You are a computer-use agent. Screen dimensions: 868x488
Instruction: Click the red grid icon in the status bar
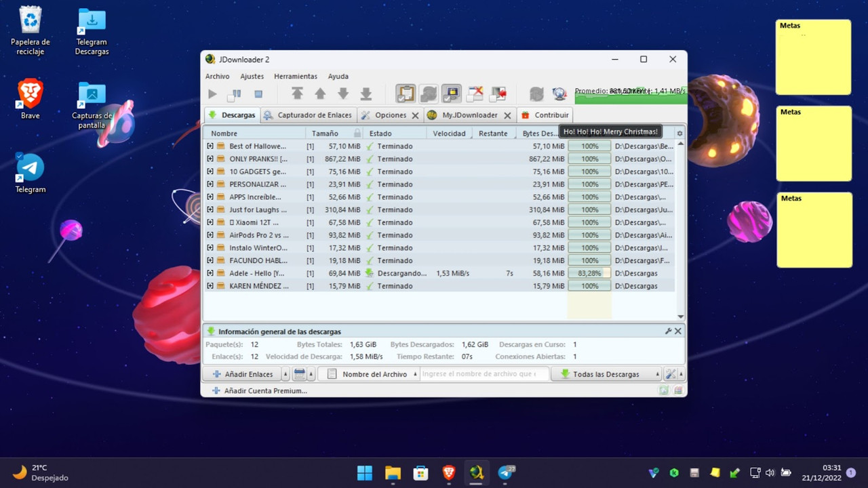pos(678,390)
